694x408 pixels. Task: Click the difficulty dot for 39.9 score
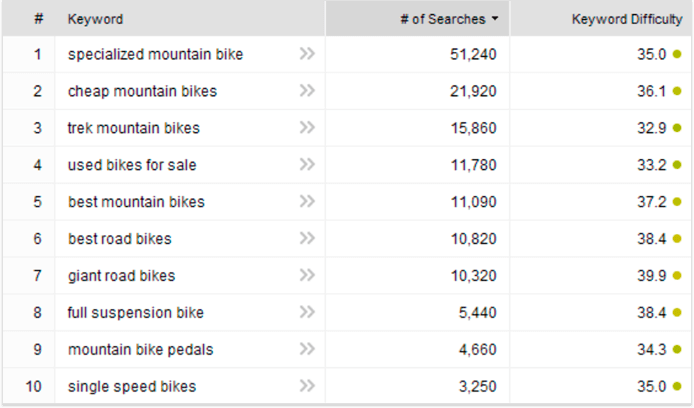[x=677, y=276]
